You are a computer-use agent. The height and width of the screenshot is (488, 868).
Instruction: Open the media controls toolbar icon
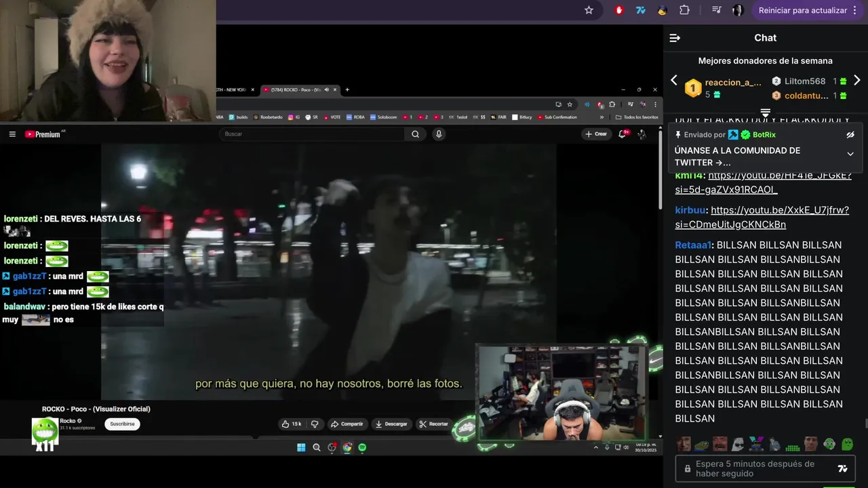[717, 10]
